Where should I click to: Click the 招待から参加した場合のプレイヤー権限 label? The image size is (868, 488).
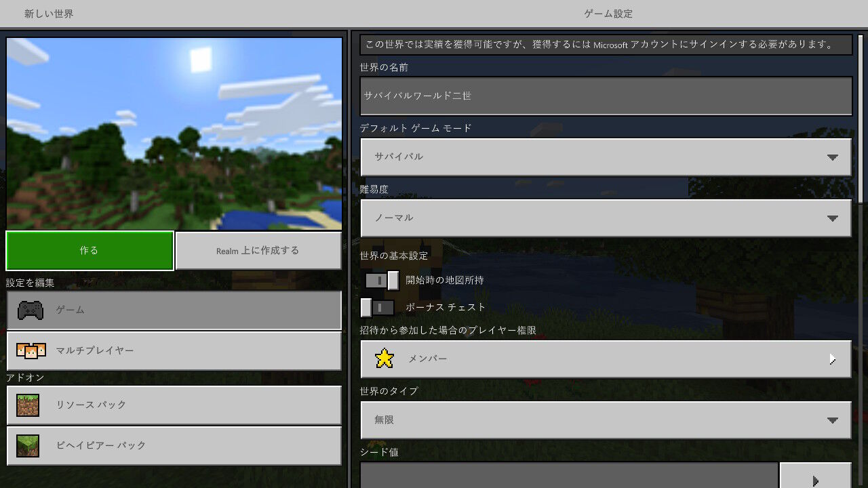coord(448,331)
